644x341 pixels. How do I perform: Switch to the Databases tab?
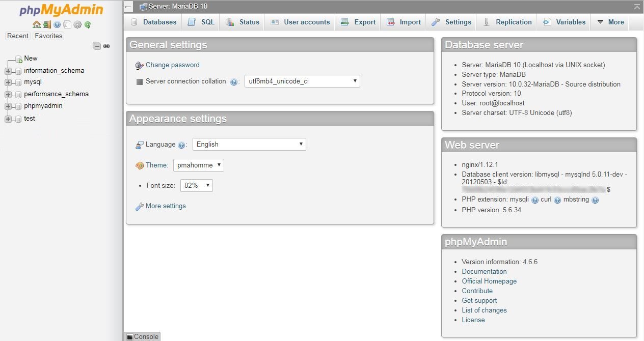click(x=153, y=22)
